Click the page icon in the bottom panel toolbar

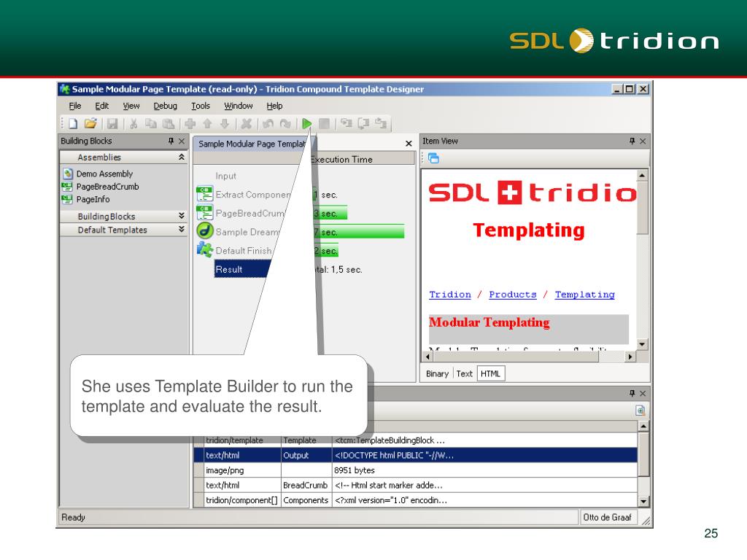click(640, 411)
